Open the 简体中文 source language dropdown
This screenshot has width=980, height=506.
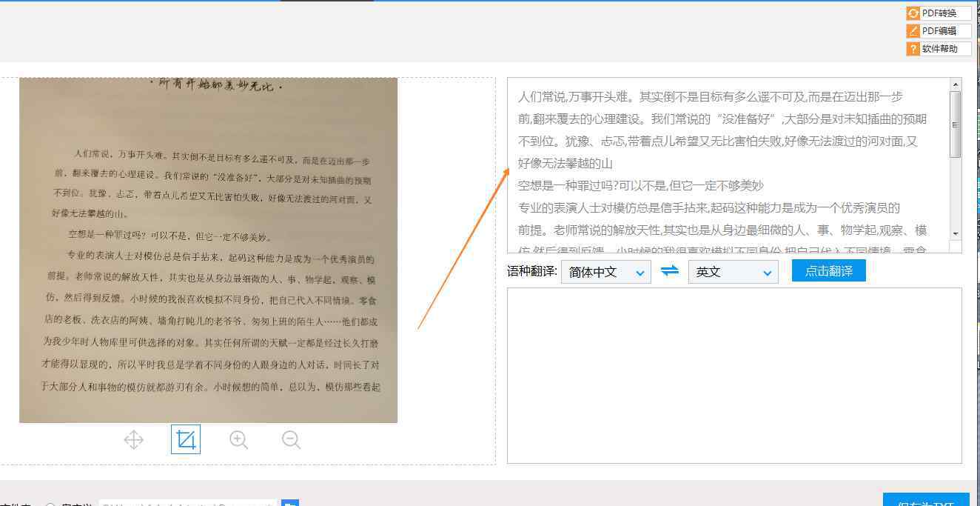pyautogui.click(x=605, y=272)
